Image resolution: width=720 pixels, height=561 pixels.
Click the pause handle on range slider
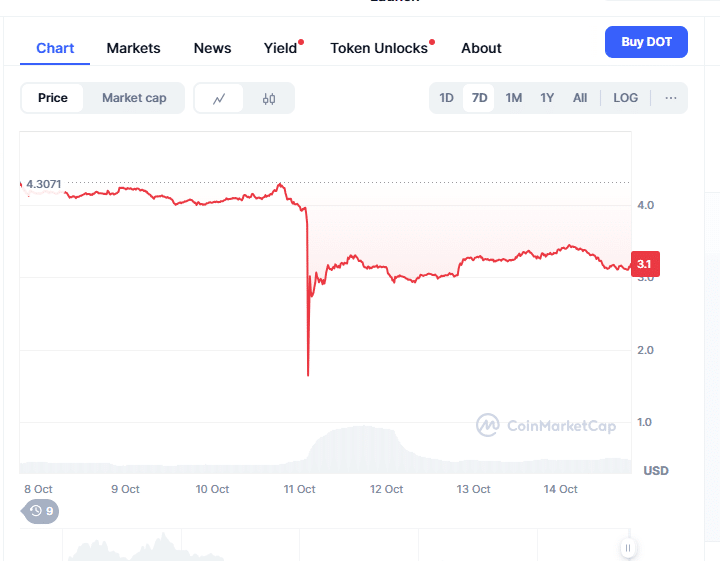click(628, 547)
